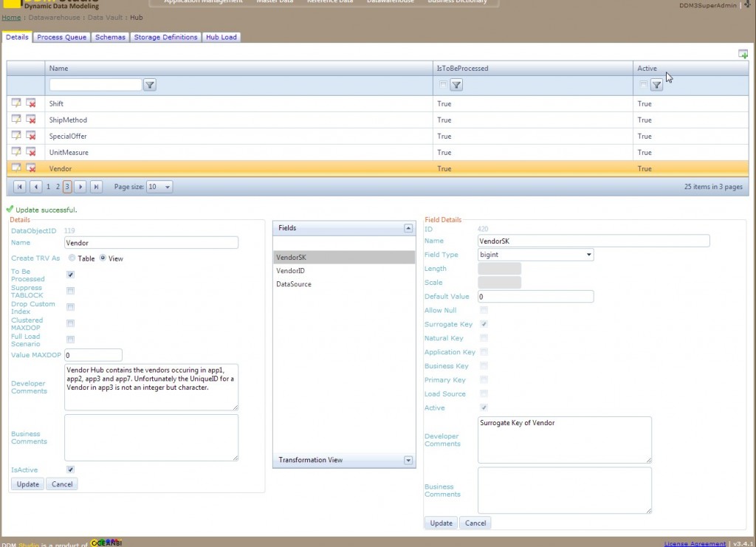Open the Process Queue tab

[62, 37]
